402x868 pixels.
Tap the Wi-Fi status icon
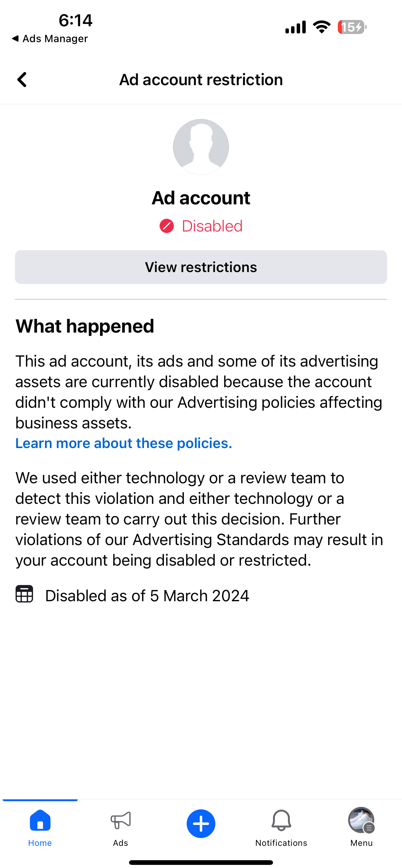point(322,27)
